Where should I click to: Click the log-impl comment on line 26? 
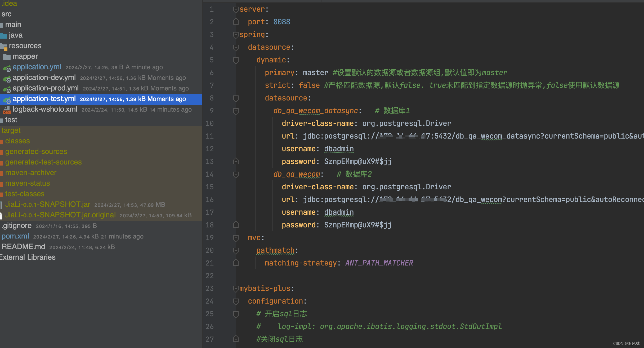point(379,327)
